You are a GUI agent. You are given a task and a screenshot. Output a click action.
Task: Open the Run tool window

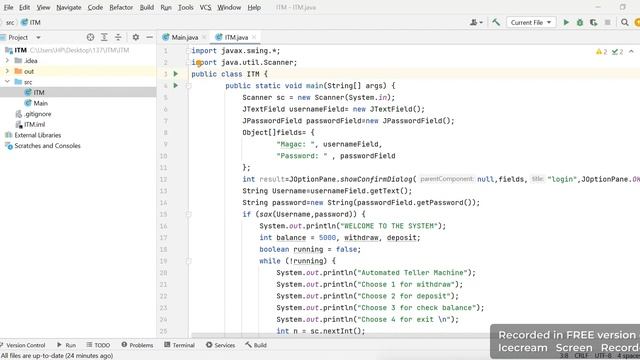(67, 345)
